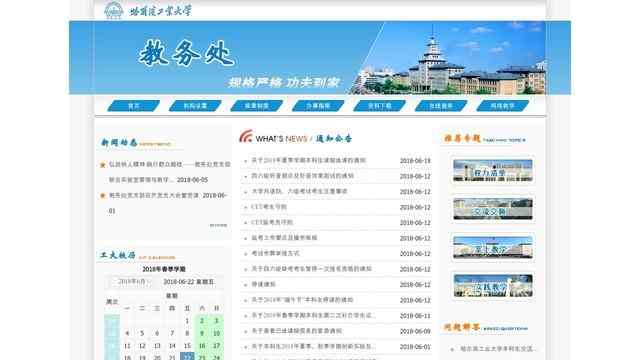Open the 规章制度 navigation tab
Screen dimensions: 640x360
(x=257, y=106)
